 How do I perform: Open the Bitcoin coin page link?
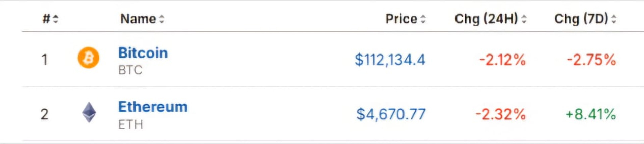coord(143,53)
